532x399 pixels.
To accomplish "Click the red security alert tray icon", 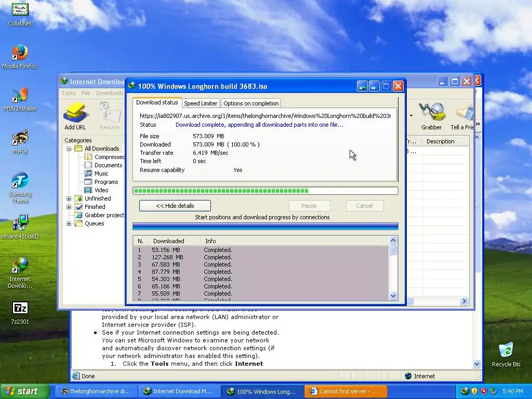I will [484, 391].
